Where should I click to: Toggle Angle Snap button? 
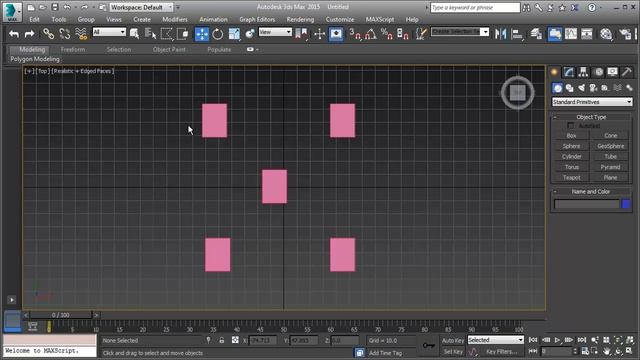click(371, 34)
